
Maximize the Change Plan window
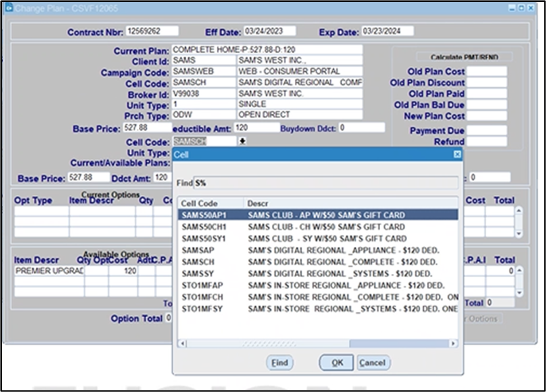click(521, 8)
